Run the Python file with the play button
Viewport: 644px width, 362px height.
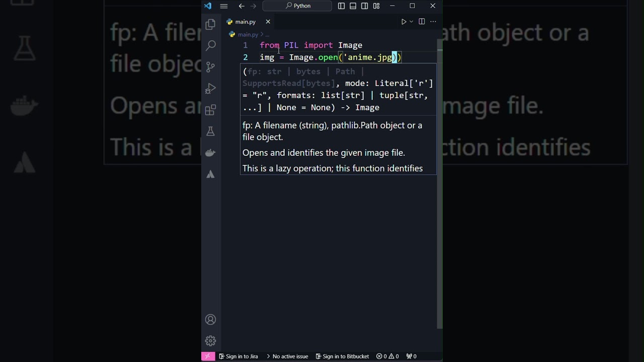coord(404,22)
